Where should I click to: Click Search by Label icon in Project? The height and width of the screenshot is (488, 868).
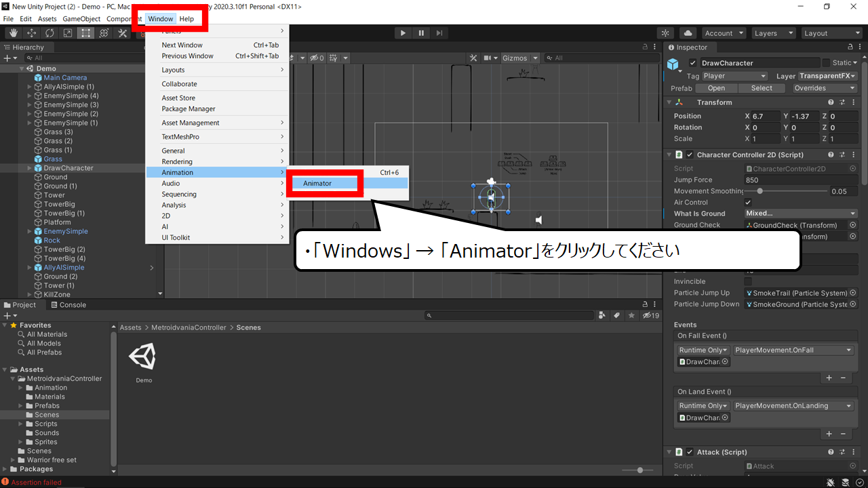[x=616, y=316]
